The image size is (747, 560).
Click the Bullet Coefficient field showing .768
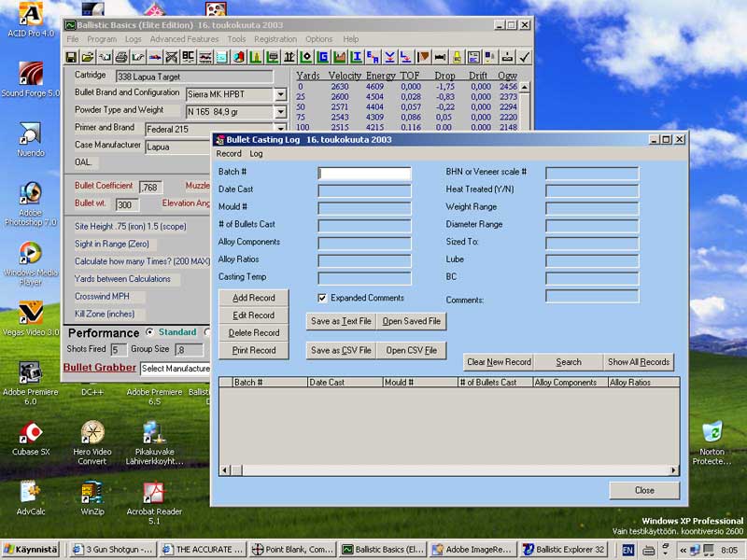click(150, 188)
